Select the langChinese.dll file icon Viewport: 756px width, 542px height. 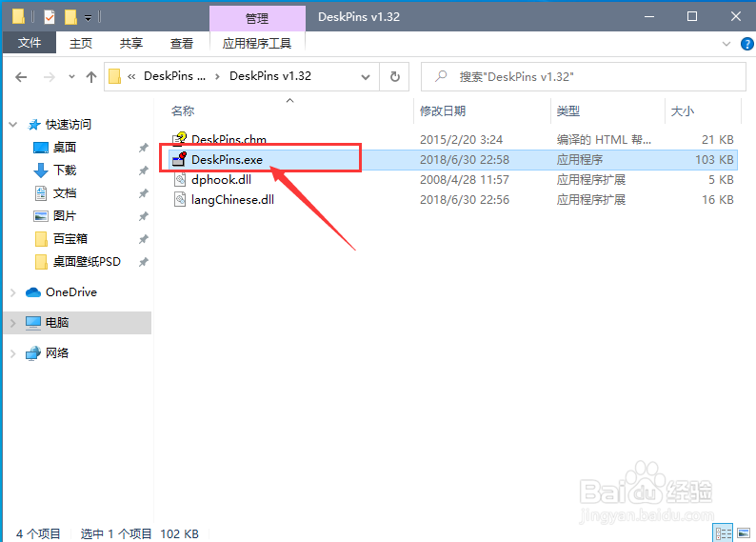tap(179, 199)
